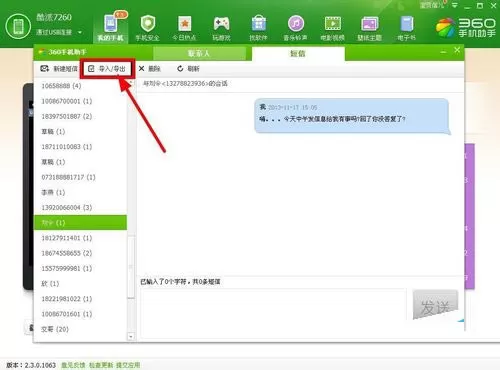Click the 检查更新 link
500x370 pixels.
(101, 365)
